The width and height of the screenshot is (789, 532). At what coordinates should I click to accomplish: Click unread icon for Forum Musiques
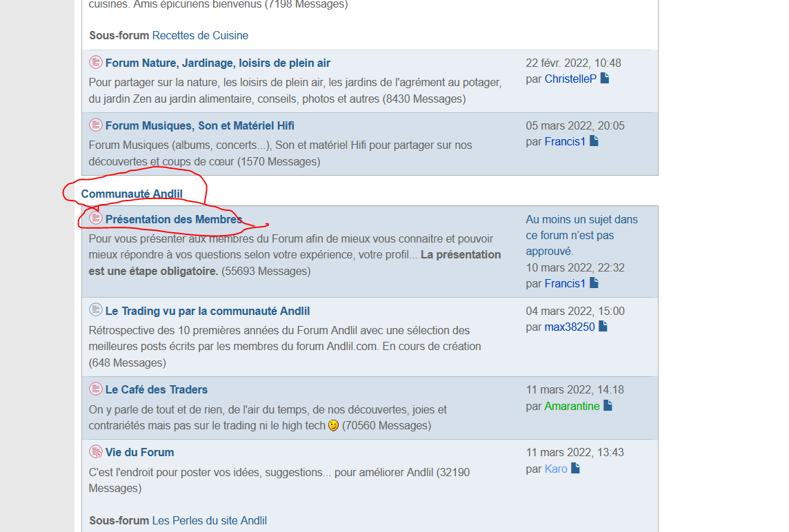[96, 125]
